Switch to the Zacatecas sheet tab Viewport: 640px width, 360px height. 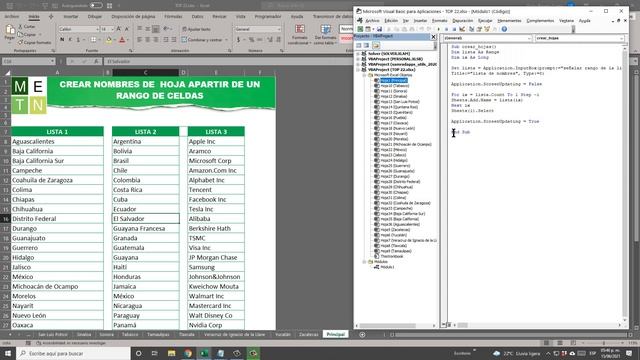[309, 334]
